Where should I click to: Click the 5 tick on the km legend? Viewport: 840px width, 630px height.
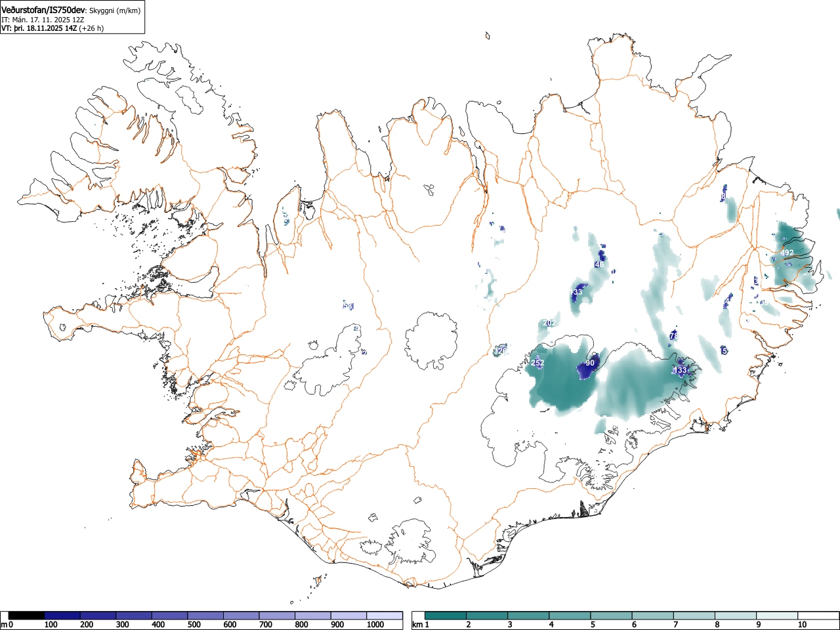point(593,625)
